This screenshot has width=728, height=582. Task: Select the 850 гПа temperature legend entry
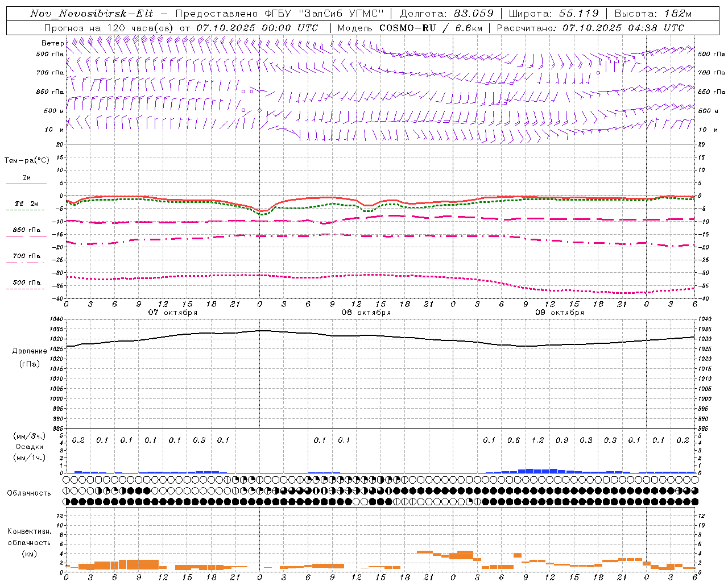(x=27, y=230)
